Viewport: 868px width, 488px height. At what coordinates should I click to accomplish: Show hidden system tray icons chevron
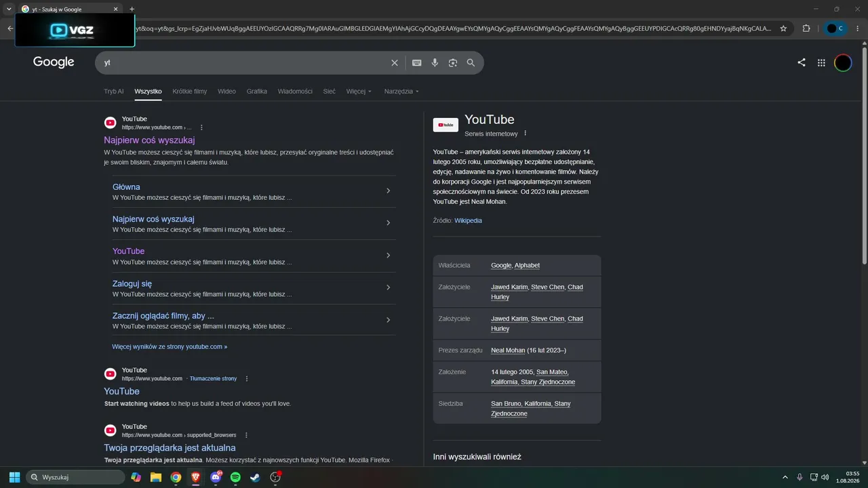(x=785, y=477)
